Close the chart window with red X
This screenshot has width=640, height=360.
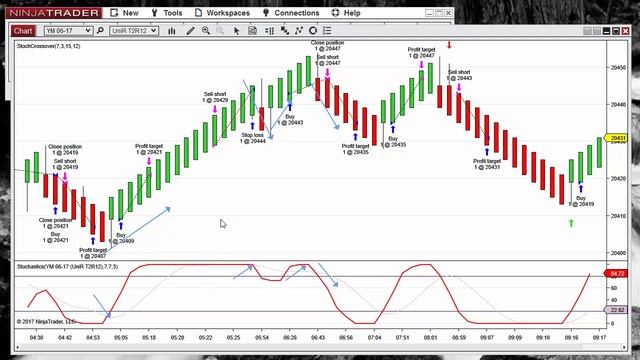point(625,31)
